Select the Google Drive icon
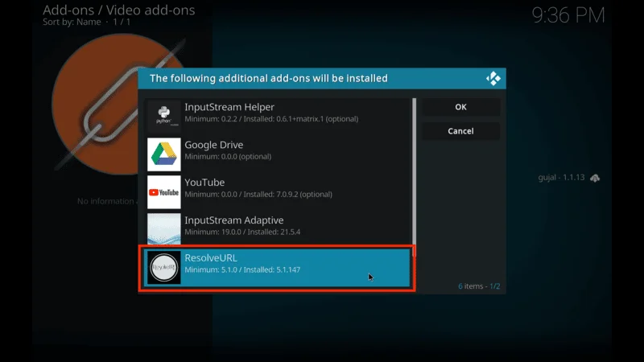Viewport: 644px width, 362px height. click(164, 154)
